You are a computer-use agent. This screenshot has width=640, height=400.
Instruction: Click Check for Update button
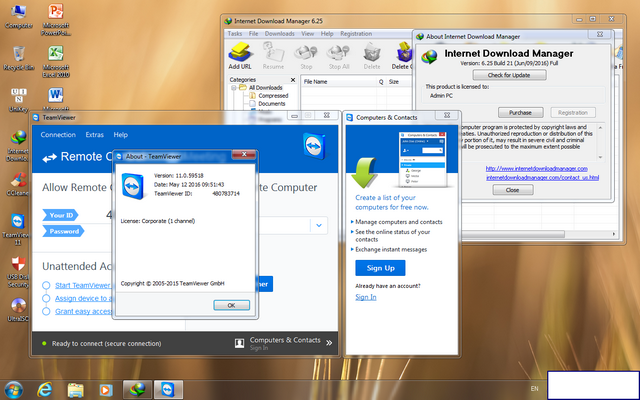509,75
